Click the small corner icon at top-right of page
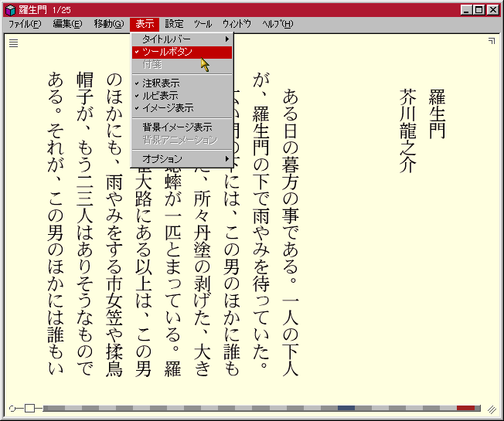 coord(491,41)
